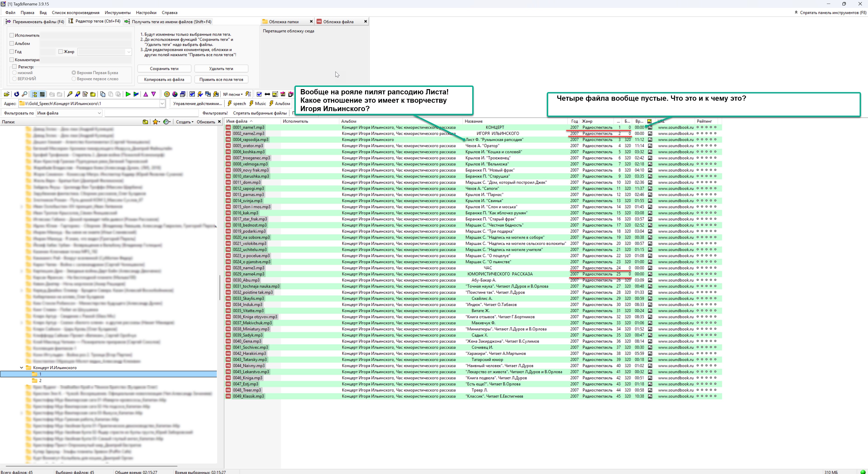Enable the Исполнитель checkbox
The height and width of the screenshot is (474, 868).
point(12,35)
